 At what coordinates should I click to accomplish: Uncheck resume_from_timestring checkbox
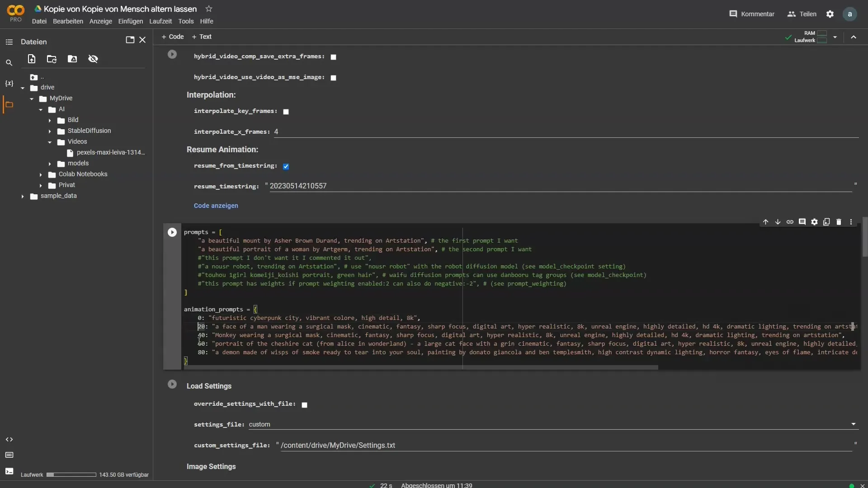286,166
